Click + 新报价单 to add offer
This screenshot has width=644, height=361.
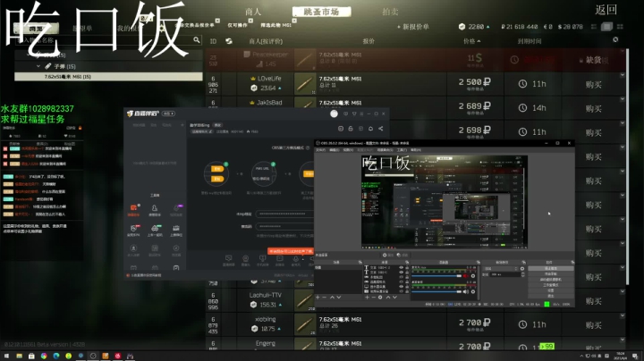(412, 27)
